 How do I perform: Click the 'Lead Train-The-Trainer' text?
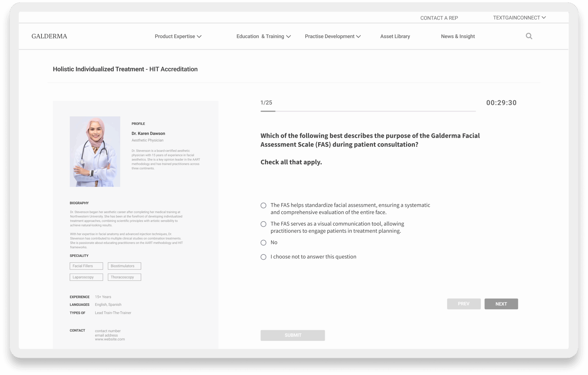[113, 313]
